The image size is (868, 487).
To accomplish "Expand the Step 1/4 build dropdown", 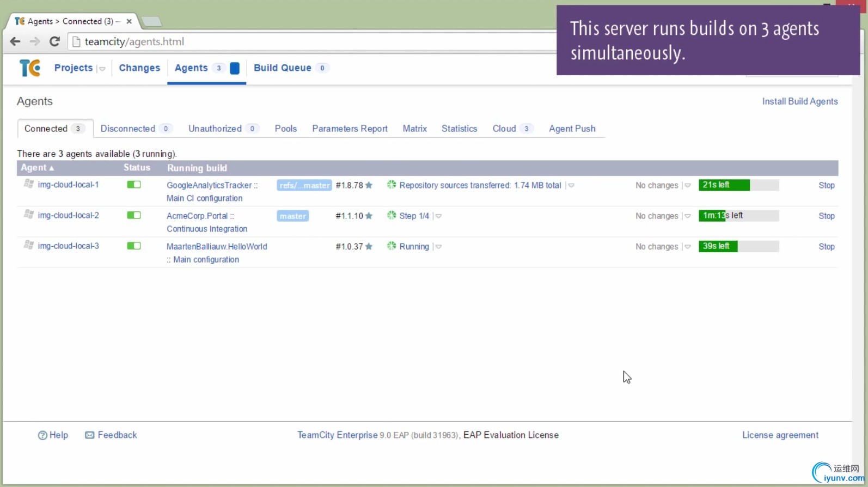I will click(438, 216).
